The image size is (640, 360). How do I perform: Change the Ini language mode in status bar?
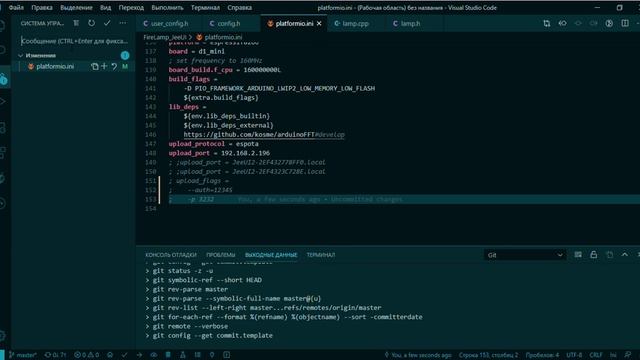(x=613, y=355)
